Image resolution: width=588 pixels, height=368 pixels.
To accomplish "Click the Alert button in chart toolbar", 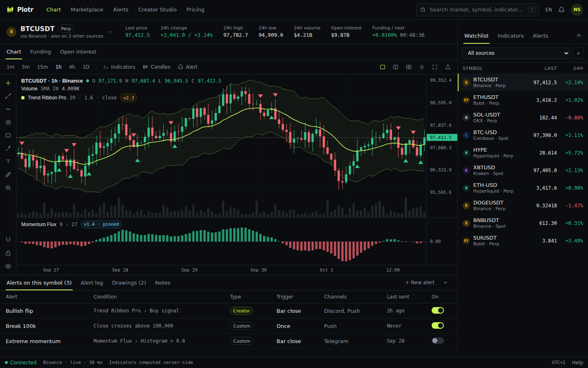I will point(188,67).
